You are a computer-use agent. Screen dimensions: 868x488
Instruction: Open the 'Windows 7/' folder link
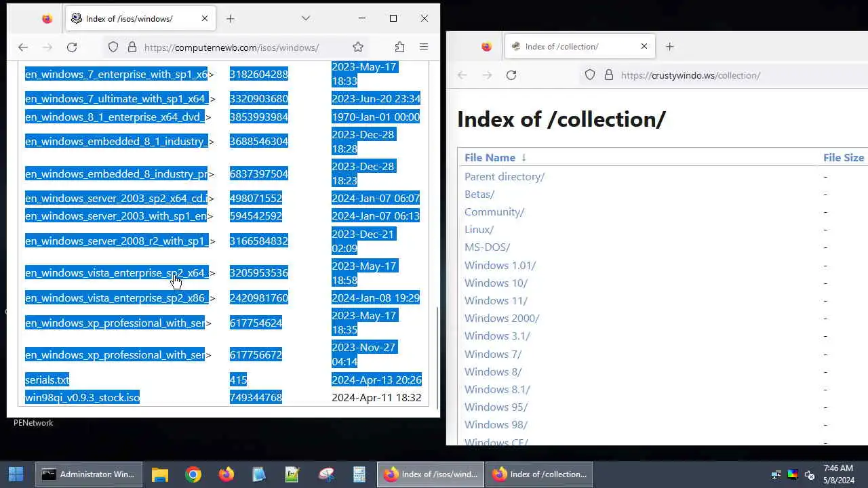493,354
